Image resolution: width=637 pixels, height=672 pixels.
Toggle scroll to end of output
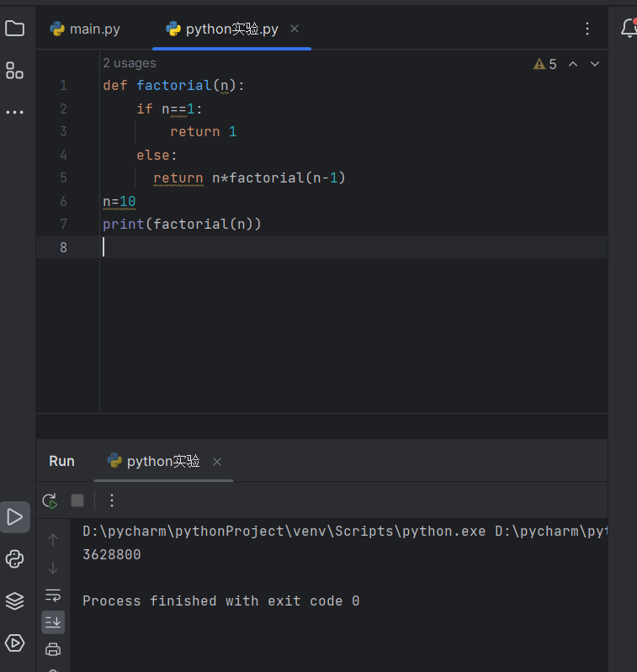click(x=53, y=622)
